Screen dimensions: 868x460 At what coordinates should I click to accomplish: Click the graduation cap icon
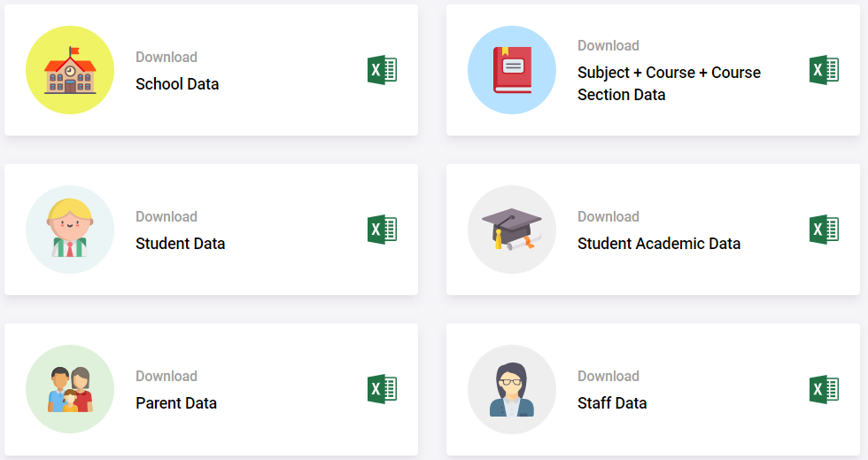pyautogui.click(x=512, y=230)
